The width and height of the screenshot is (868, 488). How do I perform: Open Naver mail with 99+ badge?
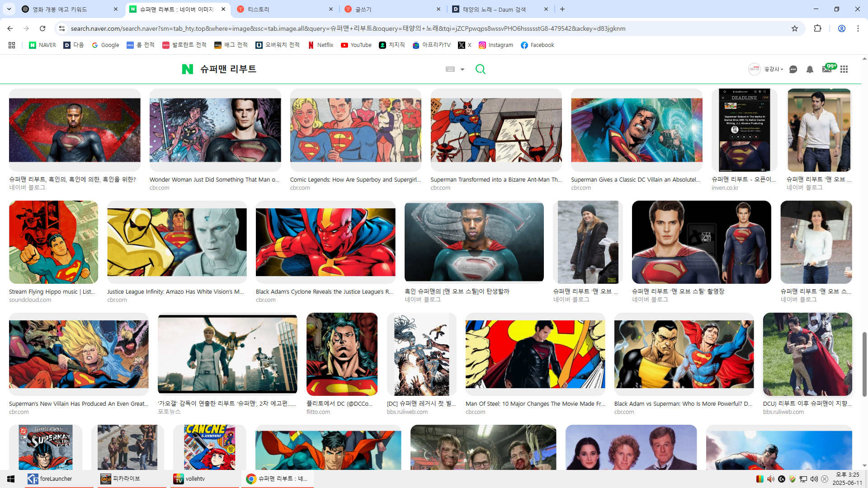coord(827,69)
